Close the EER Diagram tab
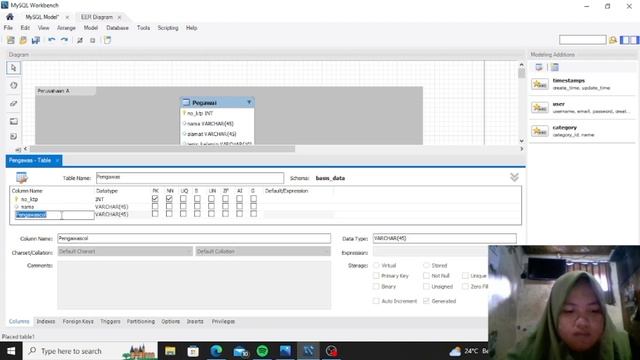 click(119, 17)
